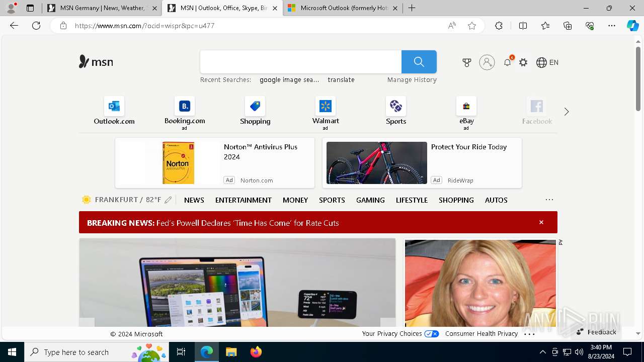Image resolution: width=644 pixels, height=362 pixels.
Task: Open SPORTS category
Action: tap(332, 200)
